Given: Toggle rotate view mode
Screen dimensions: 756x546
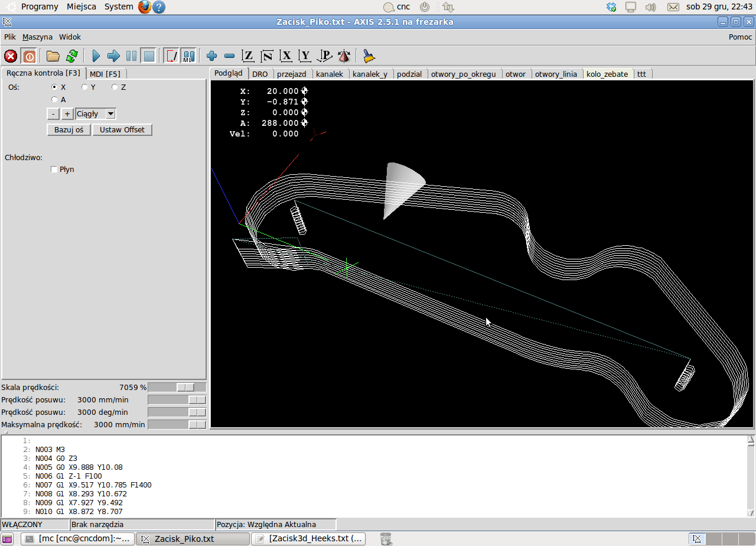Looking at the screenshot, I should [344, 56].
